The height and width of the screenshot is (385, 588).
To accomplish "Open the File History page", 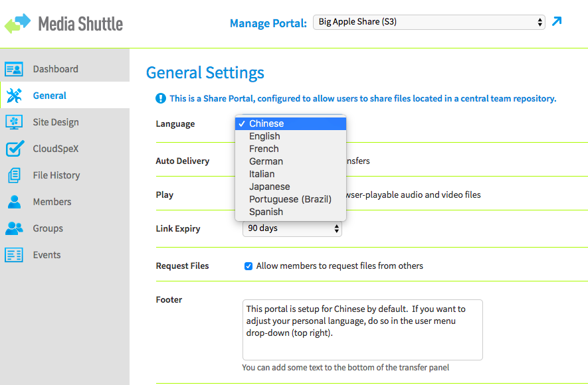I will (65, 175).
